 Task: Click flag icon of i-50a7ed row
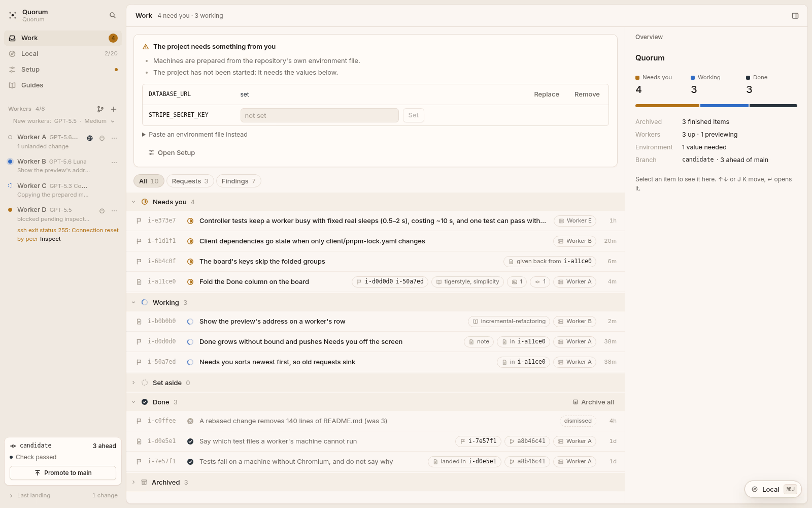[139, 362]
